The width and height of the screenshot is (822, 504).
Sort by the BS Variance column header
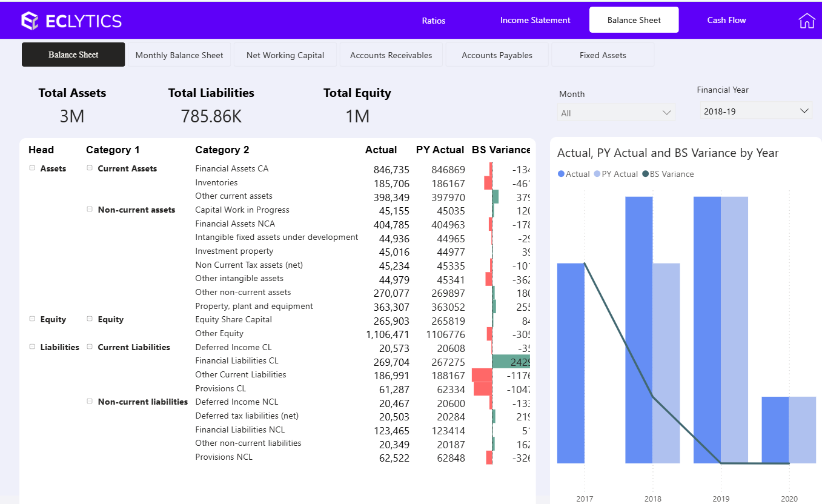(500, 150)
